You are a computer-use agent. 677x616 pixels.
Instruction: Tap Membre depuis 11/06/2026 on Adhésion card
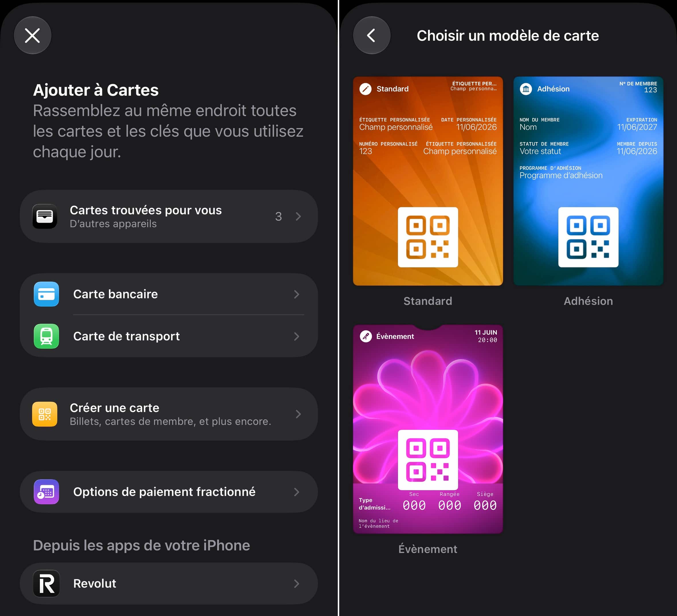pyautogui.click(x=637, y=148)
